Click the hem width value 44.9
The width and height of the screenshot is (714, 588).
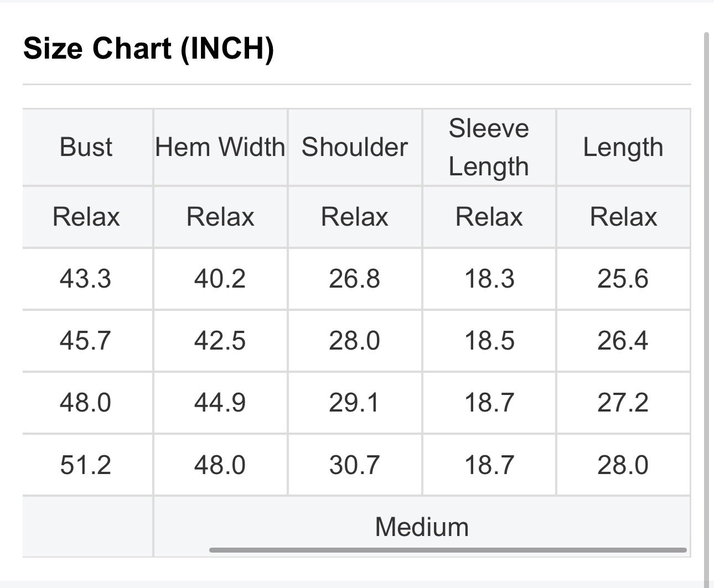[x=220, y=402]
